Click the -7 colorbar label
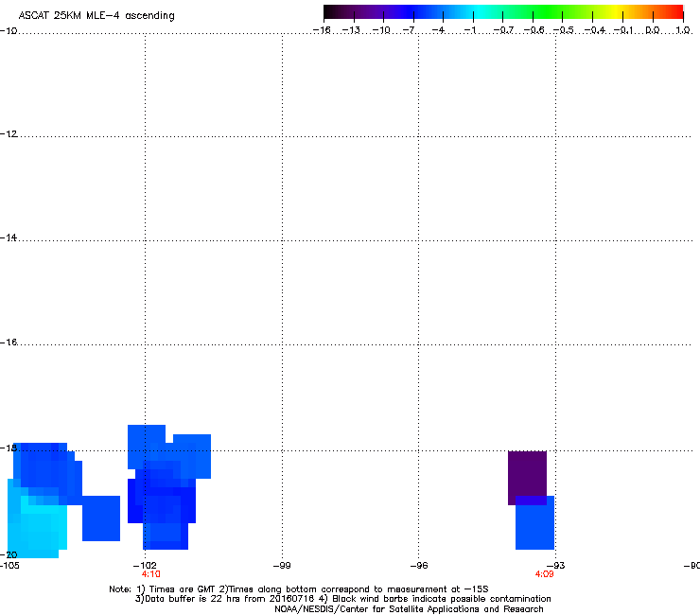700x615 pixels. point(409,30)
